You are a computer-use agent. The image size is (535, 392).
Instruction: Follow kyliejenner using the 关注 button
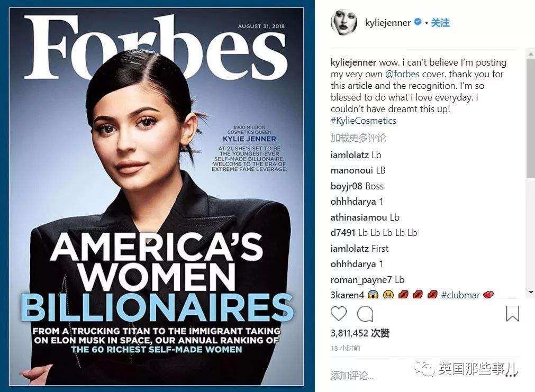[x=440, y=23]
